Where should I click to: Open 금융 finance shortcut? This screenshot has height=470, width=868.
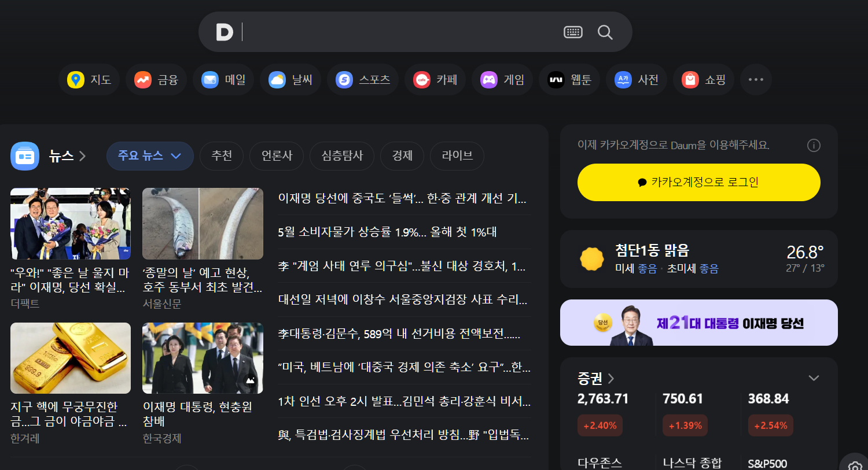click(156, 80)
